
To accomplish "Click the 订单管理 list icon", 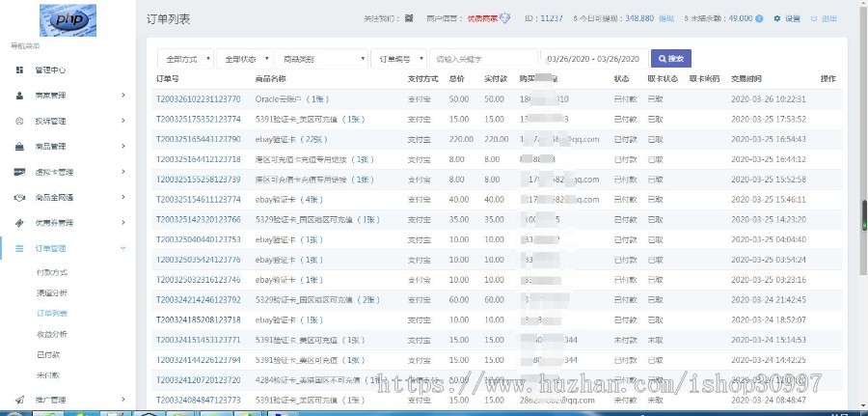I will pyautogui.click(x=19, y=249).
